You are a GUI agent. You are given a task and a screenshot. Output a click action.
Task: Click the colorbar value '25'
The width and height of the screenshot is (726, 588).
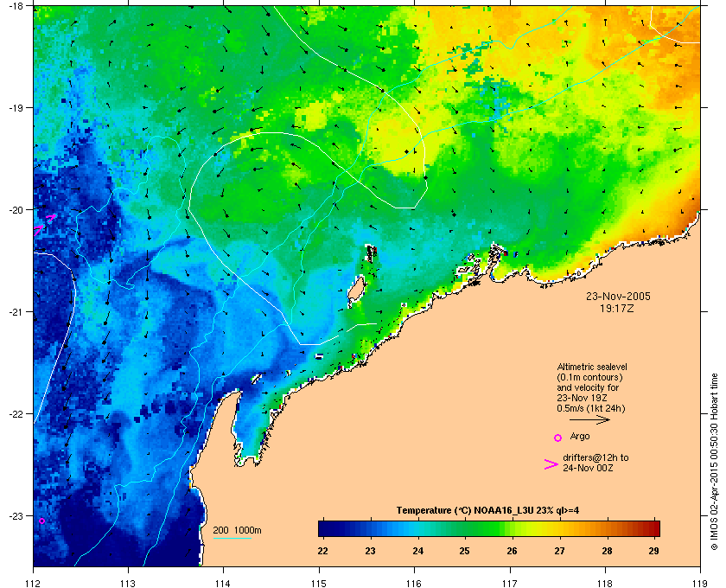(464, 551)
